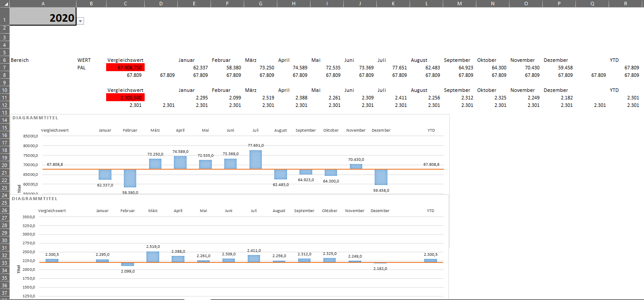Click cell value 64.923 in row 7

[466, 68]
